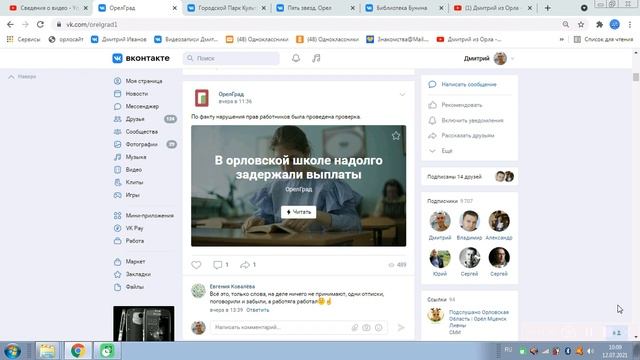The width and height of the screenshot is (640, 360).
Task: Switch to Библиотека Бунина tab
Action: 403,8
